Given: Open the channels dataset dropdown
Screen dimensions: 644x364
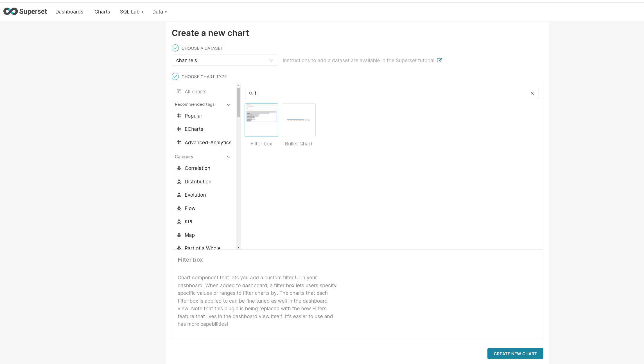Looking at the screenshot, I should pyautogui.click(x=224, y=60).
